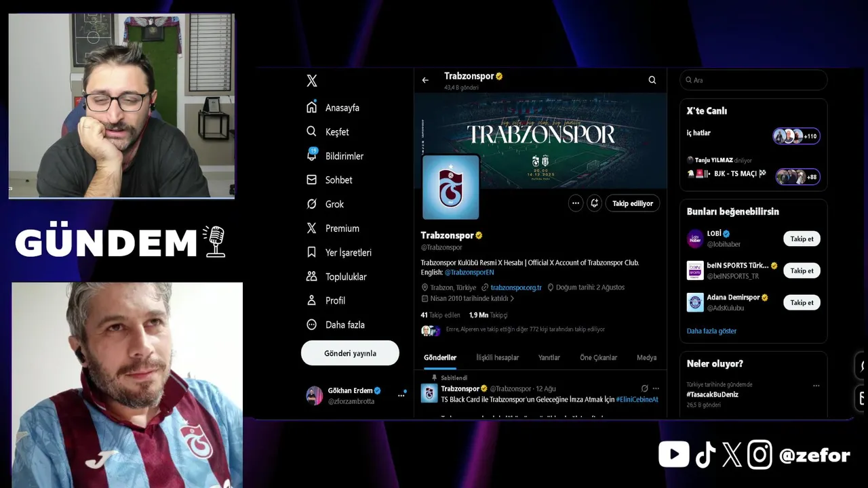Click the Premium X icon
Image resolution: width=868 pixels, height=488 pixels.
pyautogui.click(x=311, y=228)
